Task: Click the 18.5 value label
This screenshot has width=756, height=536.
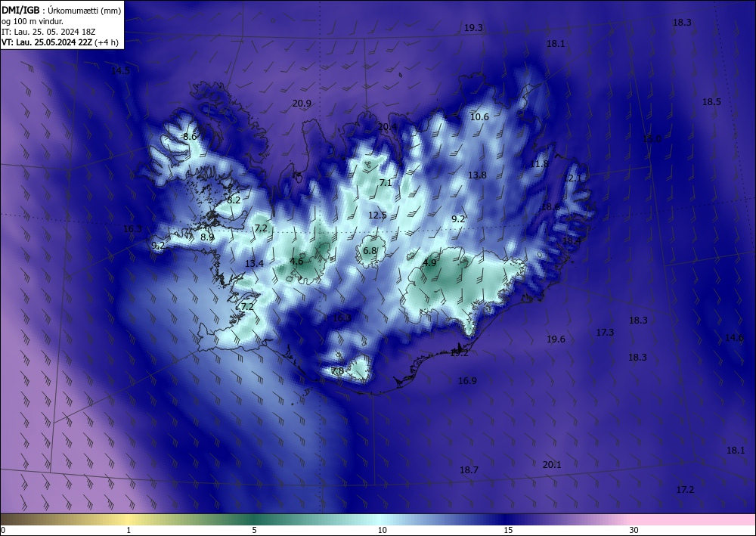Action: 711,102
